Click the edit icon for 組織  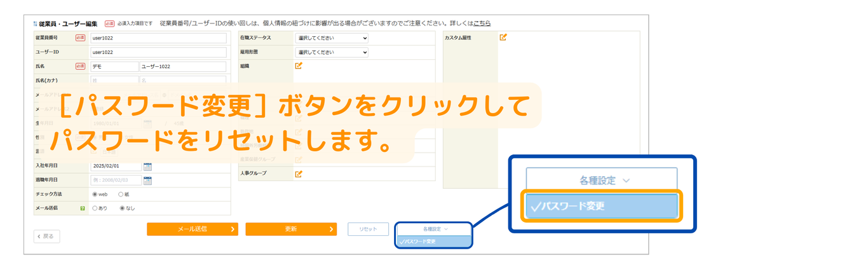pyautogui.click(x=299, y=65)
